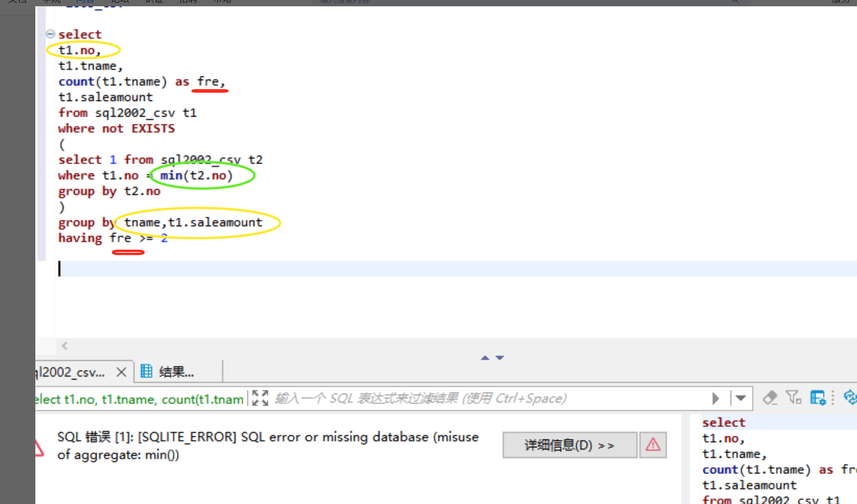Click the expand filter panel icon
Screen dimensions: 857x504
[x=260, y=398]
